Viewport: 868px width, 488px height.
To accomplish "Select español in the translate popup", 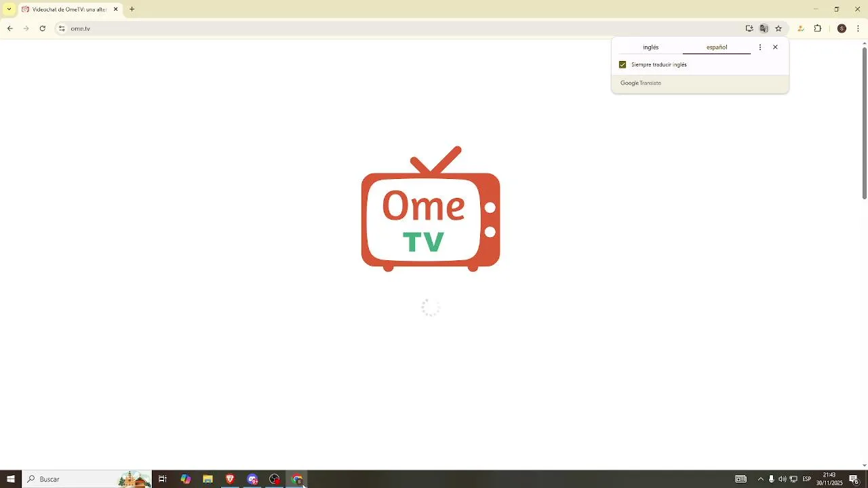I will [x=717, y=47].
